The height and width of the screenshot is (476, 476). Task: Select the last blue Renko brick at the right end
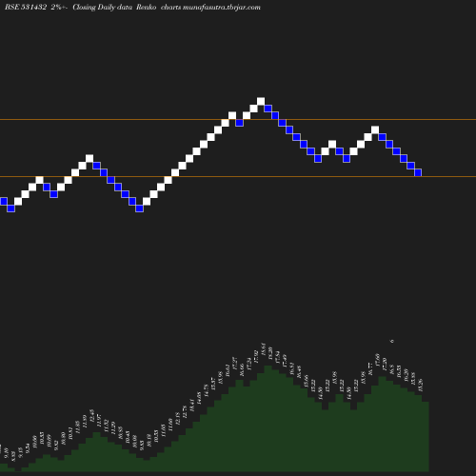click(418, 172)
